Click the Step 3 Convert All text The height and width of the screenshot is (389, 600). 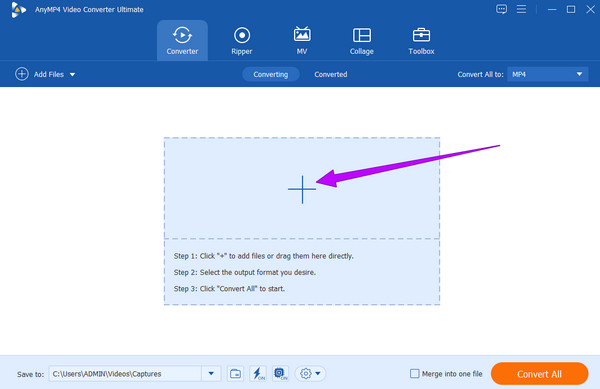[x=229, y=289]
